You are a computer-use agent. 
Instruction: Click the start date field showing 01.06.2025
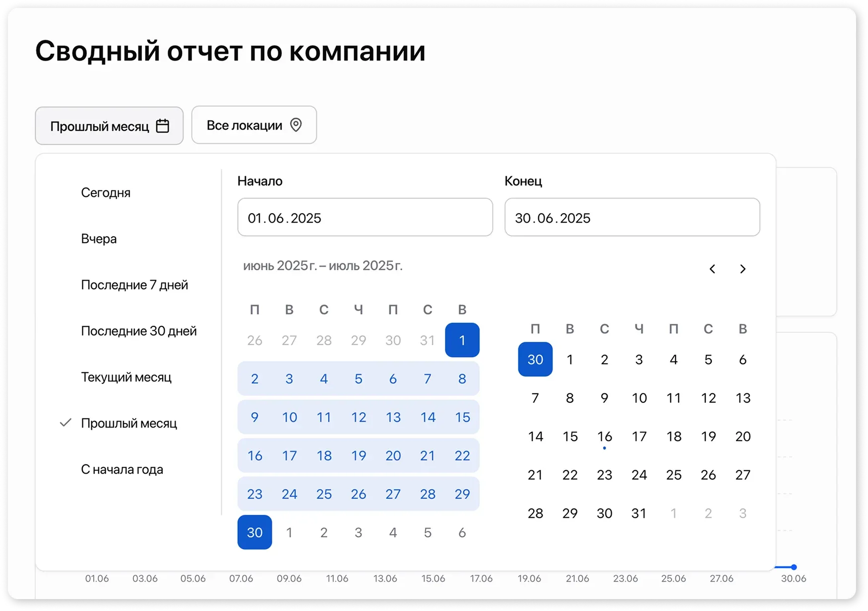365,217
